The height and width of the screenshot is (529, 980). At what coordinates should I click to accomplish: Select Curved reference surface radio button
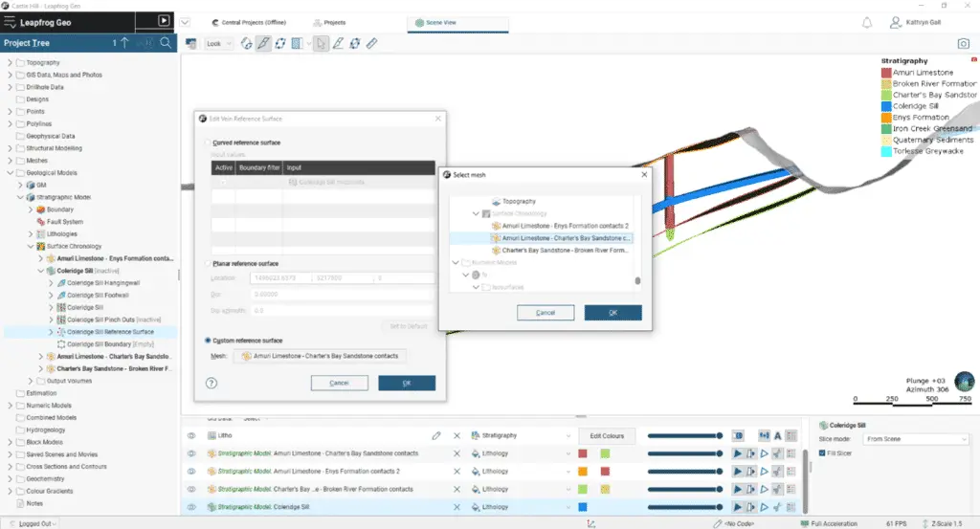208,143
